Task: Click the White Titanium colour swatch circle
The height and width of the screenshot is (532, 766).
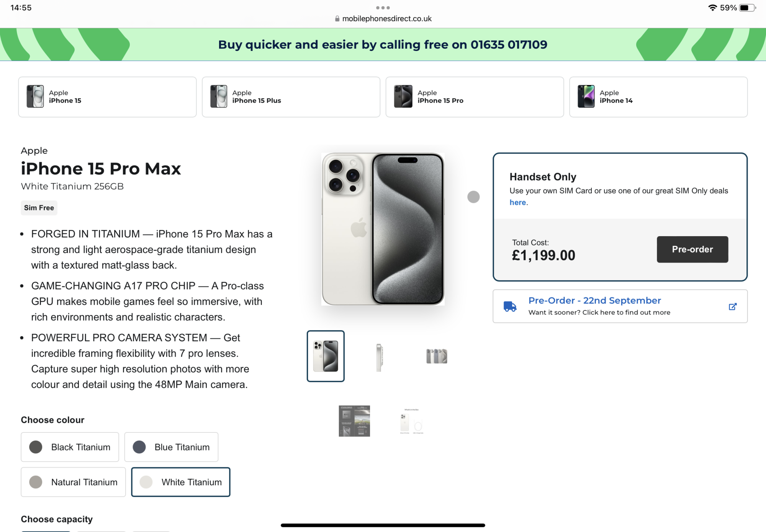Action: 146,482
